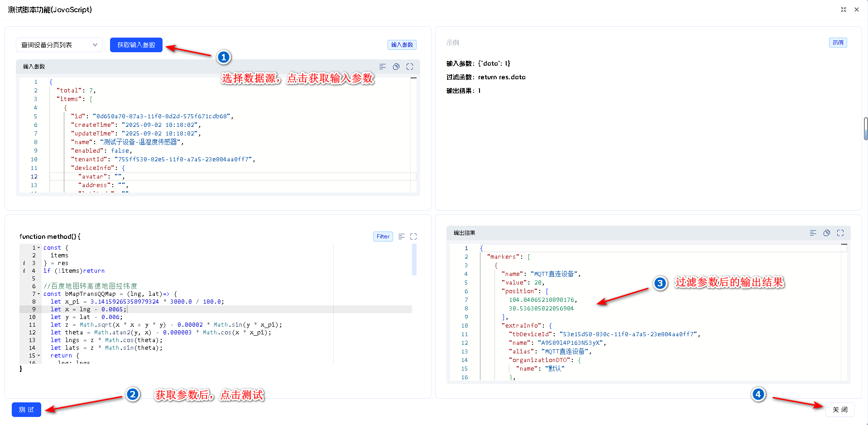The width and height of the screenshot is (868, 425).
Task: Collapse the bMapTransQQMap function fold at line 7
Action: coord(39,294)
